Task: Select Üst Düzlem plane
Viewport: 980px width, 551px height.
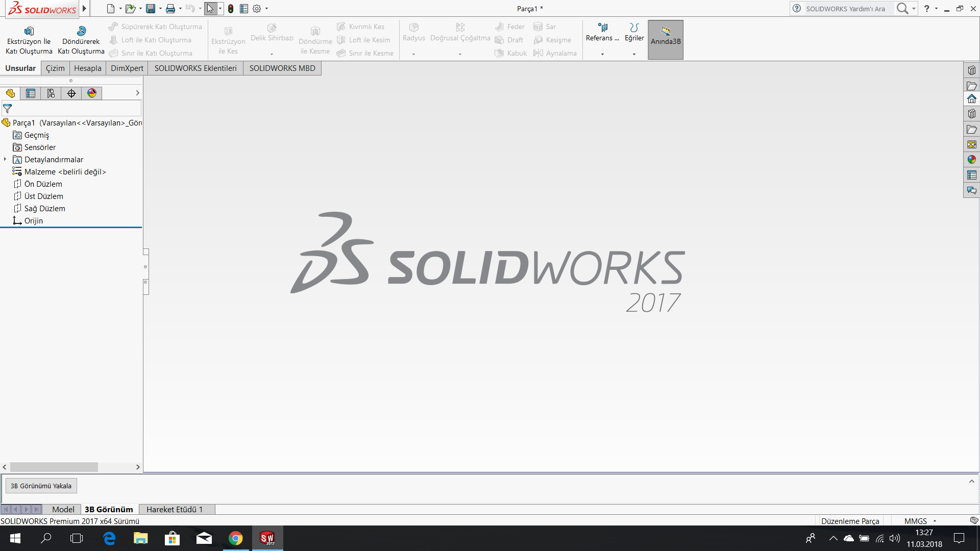Action: click(x=43, y=196)
